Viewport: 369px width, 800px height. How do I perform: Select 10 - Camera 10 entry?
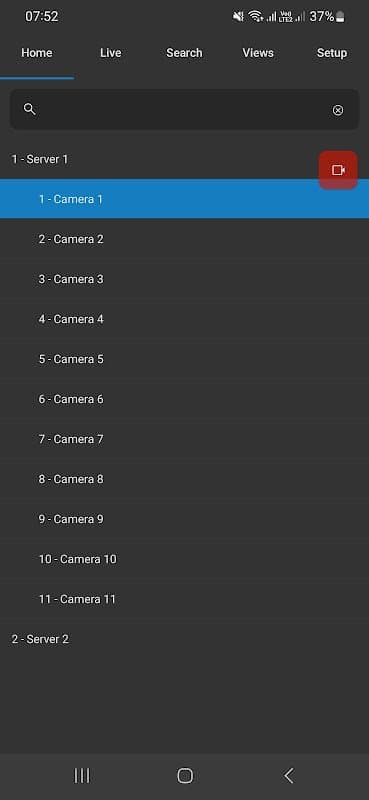[184, 559]
